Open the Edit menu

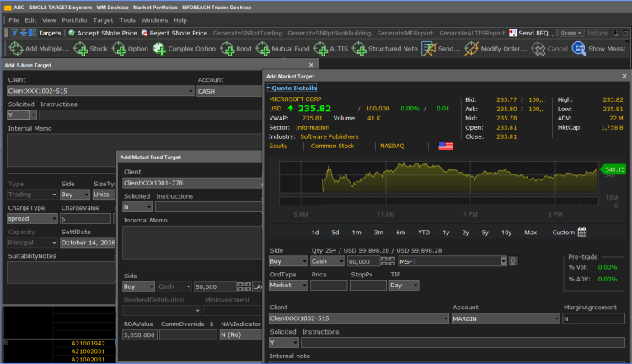(30, 19)
